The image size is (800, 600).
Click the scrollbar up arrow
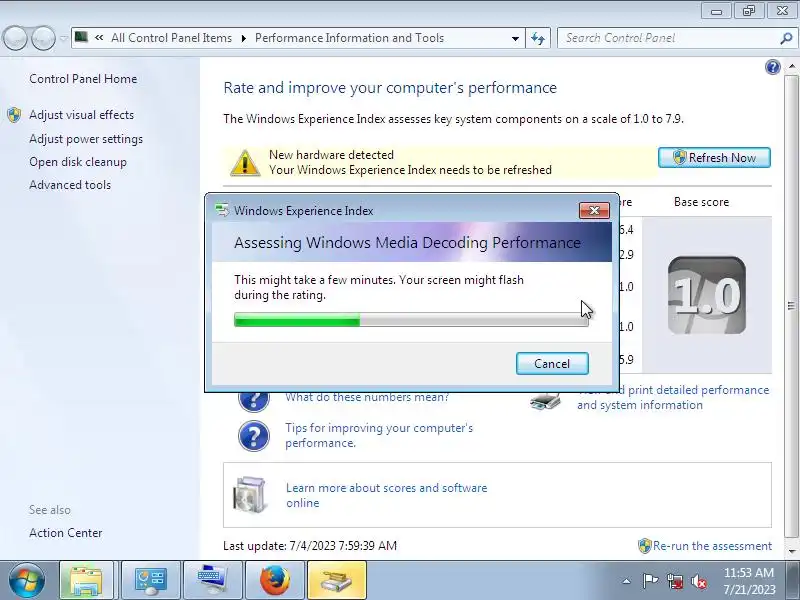[791, 67]
